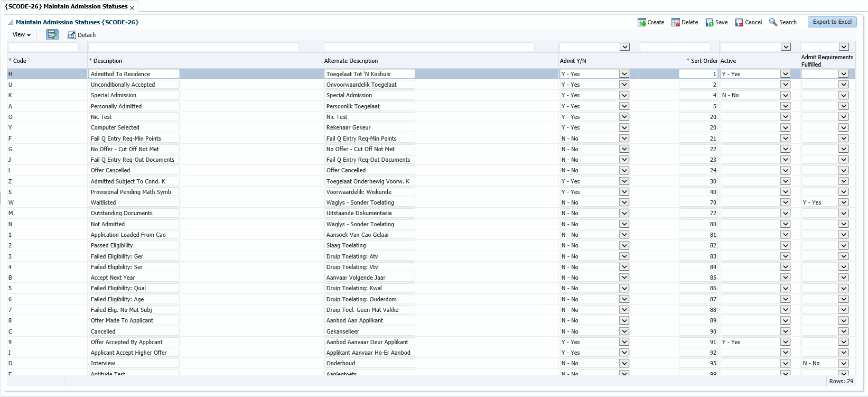Image resolution: width=868 pixels, height=397 pixels.
Task: Click the Not Admitted description field
Action: 134,224
